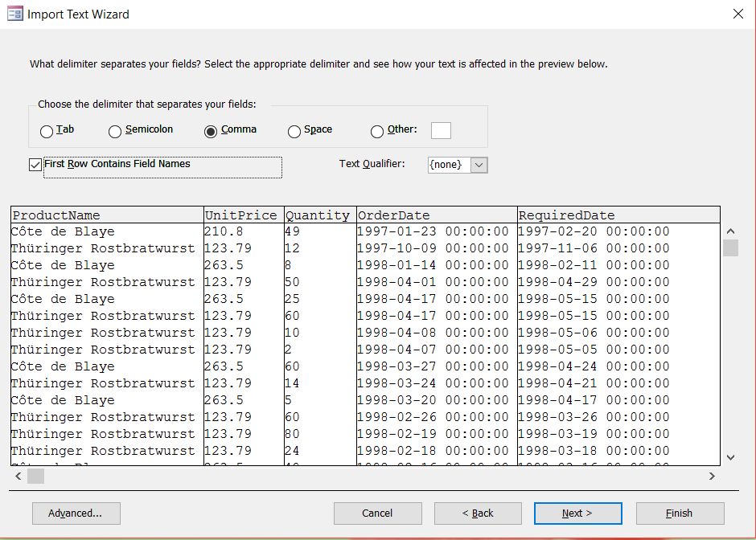
Task: Select the Space delimiter option
Action: point(294,131)
